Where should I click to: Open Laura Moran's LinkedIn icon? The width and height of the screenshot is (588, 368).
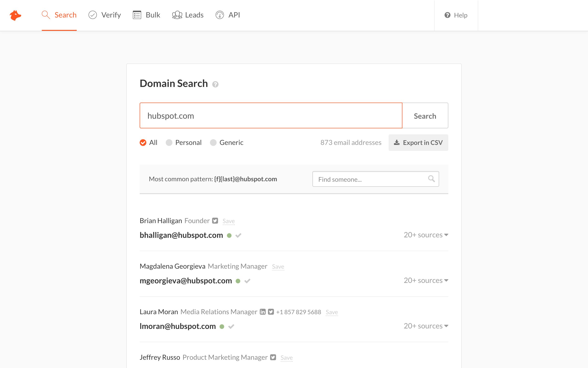(263, 312)
